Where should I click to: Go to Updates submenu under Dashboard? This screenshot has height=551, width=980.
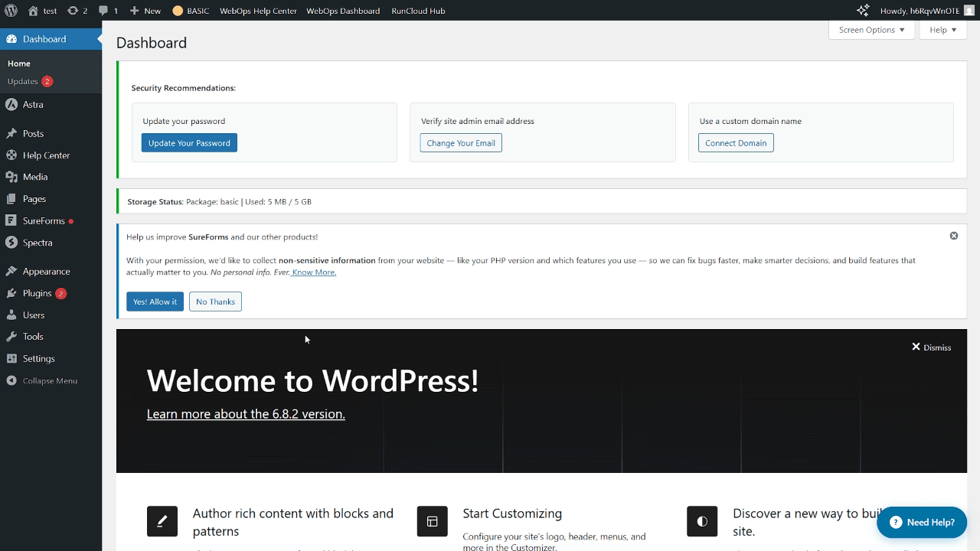[x=23, y=81]
